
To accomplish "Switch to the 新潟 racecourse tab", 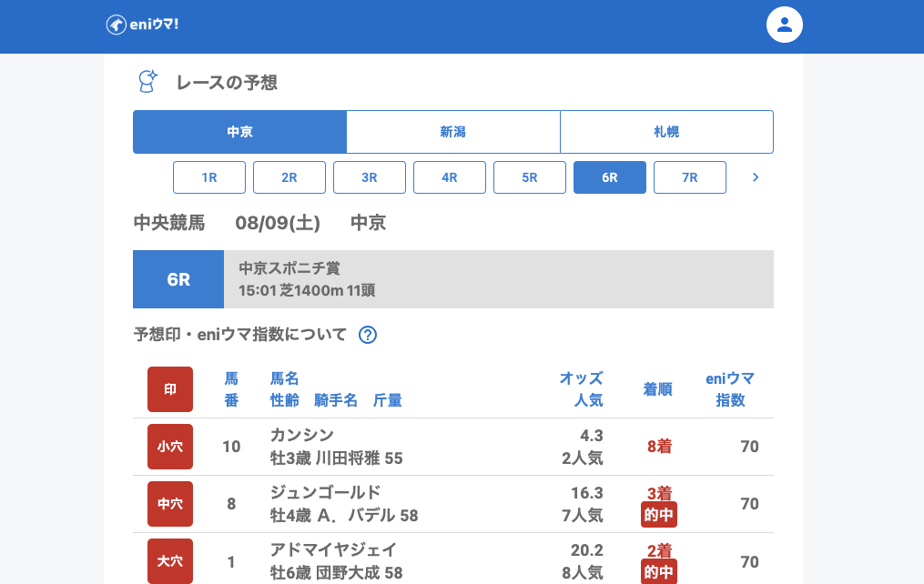I will click(452, 132).
